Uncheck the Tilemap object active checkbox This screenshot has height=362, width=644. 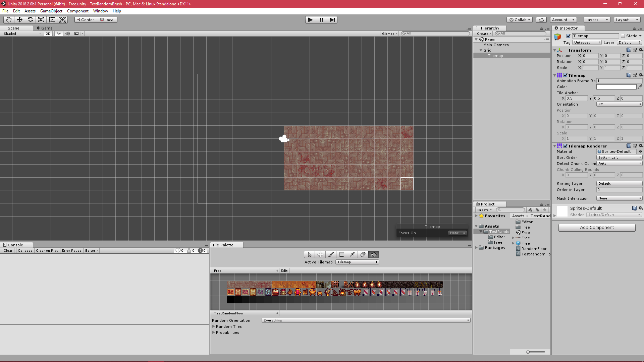click(568, 36)
